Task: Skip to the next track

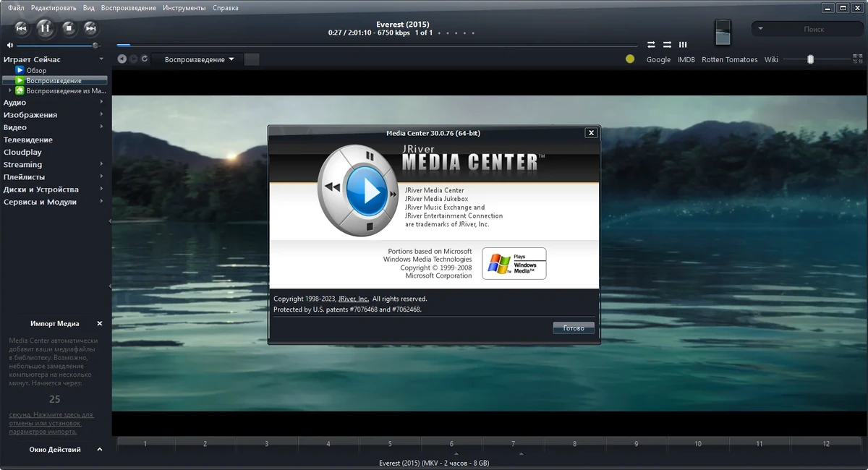Action: 90,28
